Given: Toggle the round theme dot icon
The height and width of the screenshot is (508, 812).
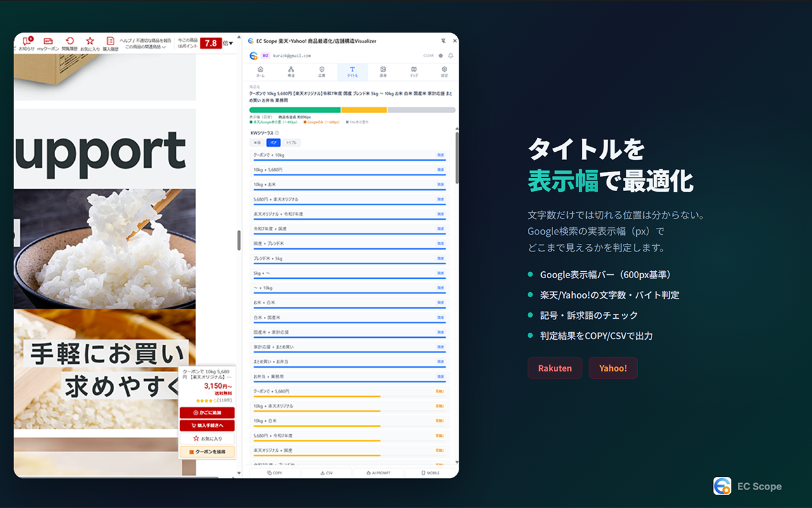Looking at the screenshot, I should pos(441,56).
